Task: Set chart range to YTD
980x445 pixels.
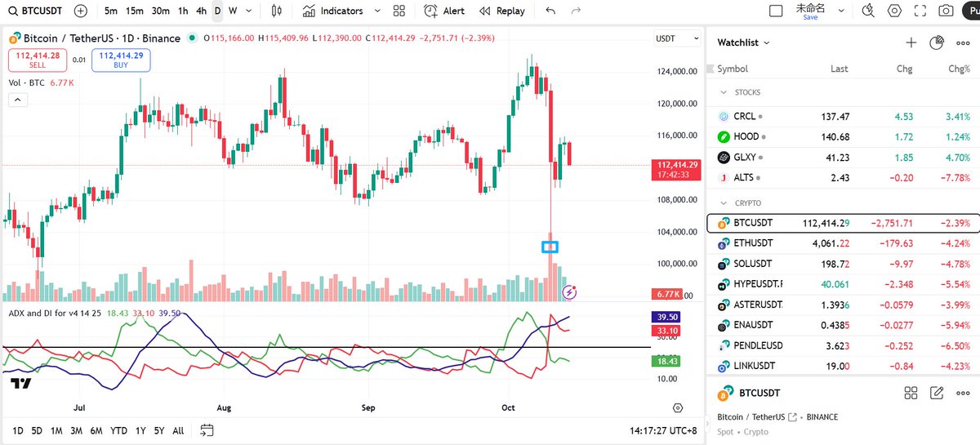Action: tap(118, 430)
